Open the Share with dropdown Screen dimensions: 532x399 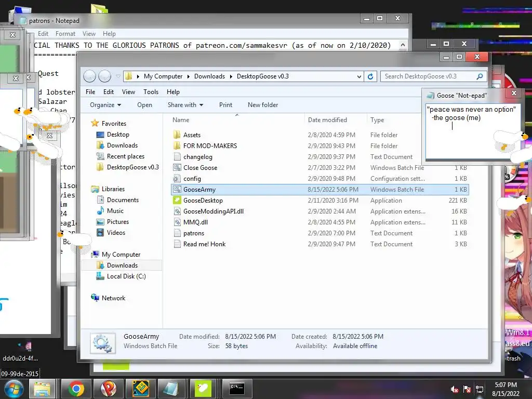(185, 105)
